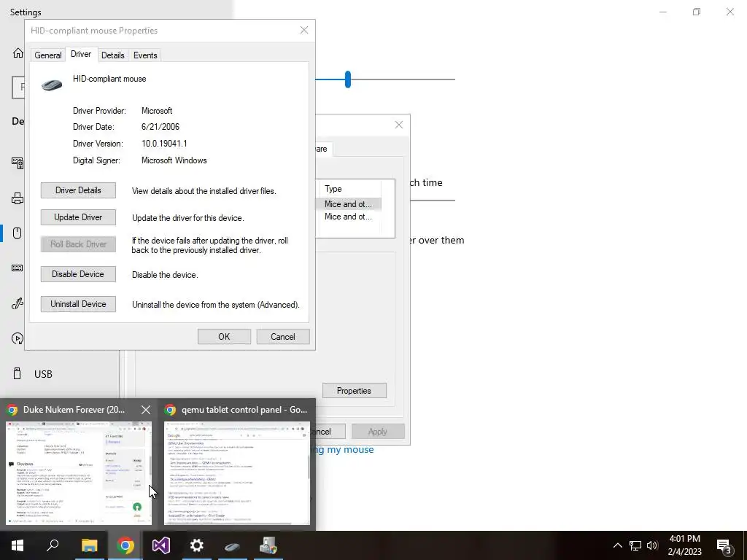
Task: Click the installer taskbar icon next to mouse icon
Action: coord(268,545)
